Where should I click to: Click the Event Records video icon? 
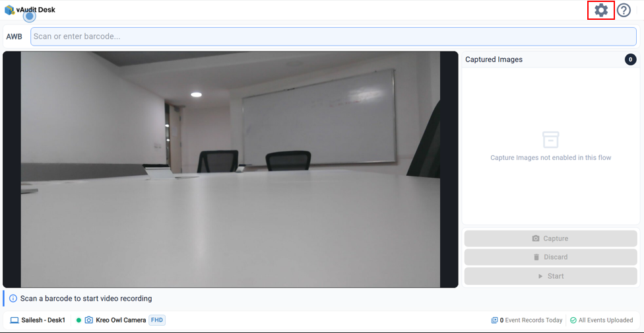coord(494,320)
